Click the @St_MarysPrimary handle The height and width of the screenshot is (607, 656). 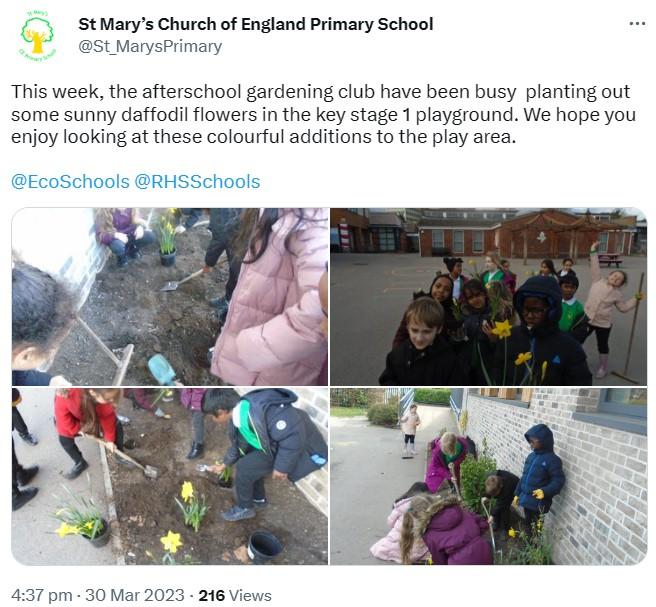tap(150, 46)
